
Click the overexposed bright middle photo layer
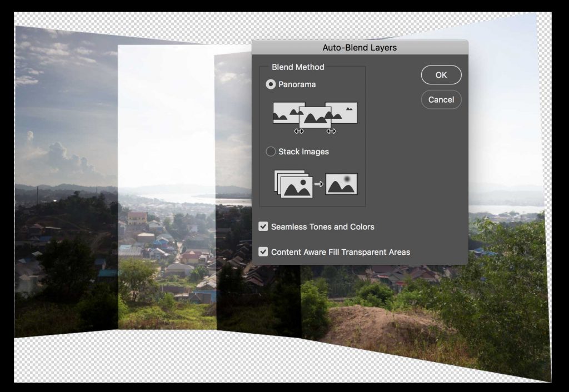pos(167,116)
